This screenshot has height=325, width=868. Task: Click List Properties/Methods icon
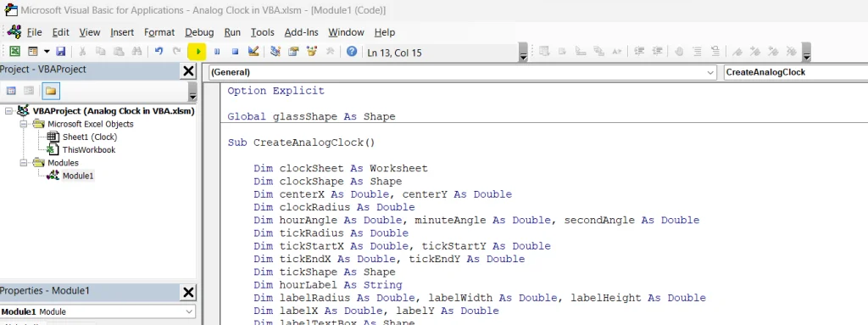(x=544, y=52)
